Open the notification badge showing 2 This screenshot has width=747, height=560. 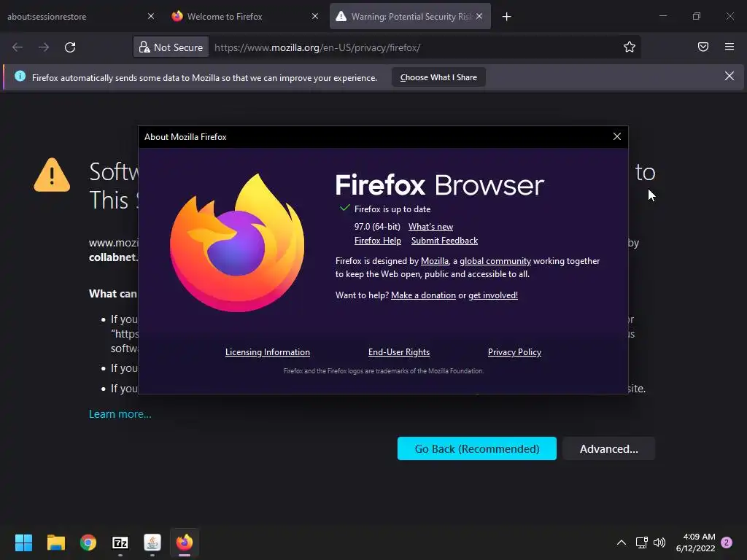coord(727,542)
